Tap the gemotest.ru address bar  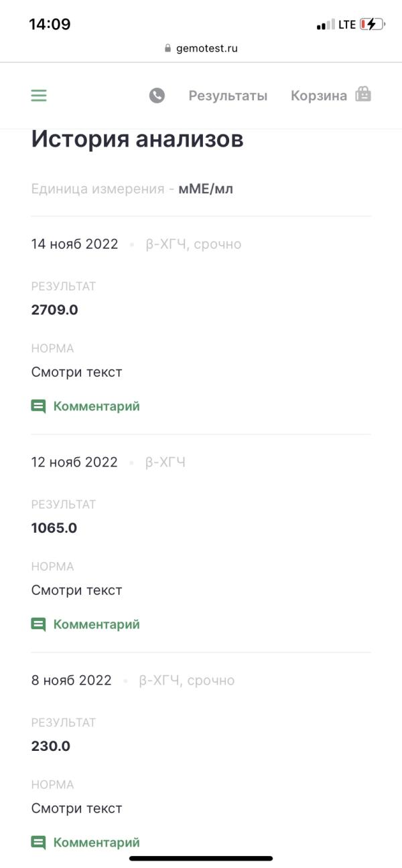click(201, 48)
